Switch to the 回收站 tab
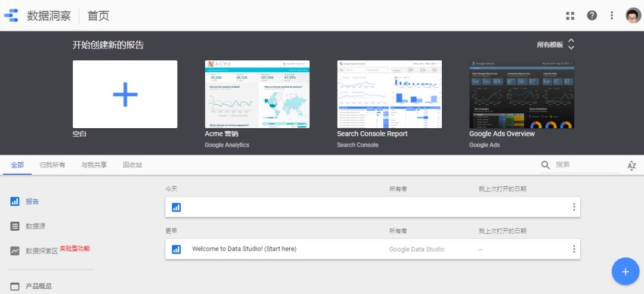The image size is (644, 294). tap(132, 165)
